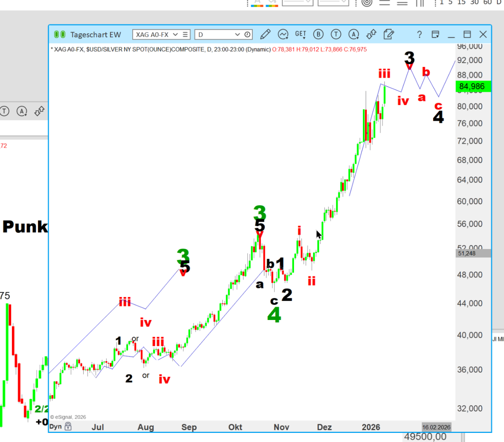Open the symbol list menu icon

point(185,34)
